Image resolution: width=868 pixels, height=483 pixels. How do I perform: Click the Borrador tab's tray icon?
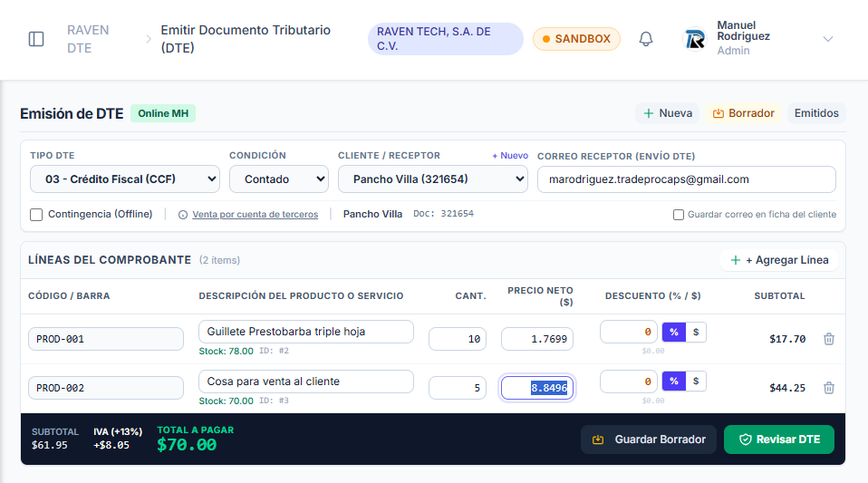coord(718,113)
